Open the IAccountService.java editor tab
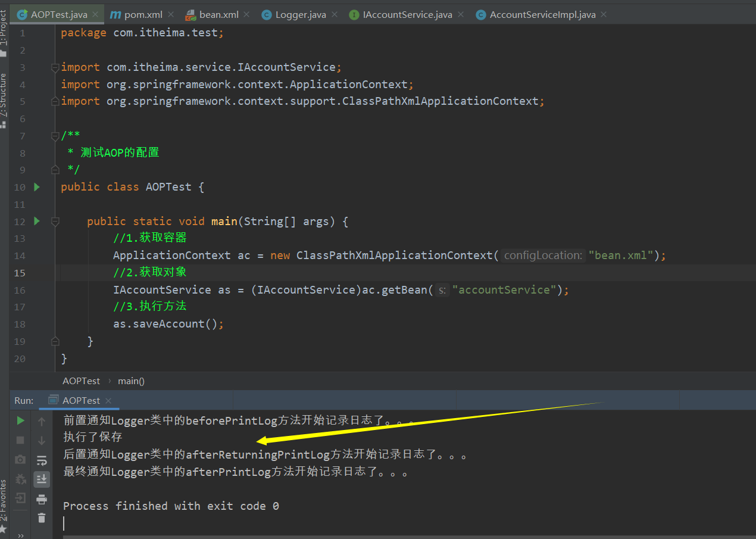Screen dimensions: 756x539 pos(407,15)
